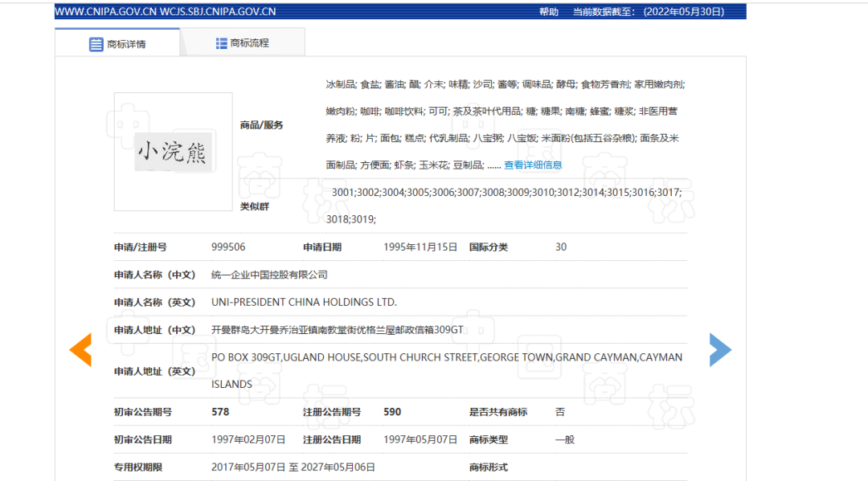
Task: Click the 国际分类 label
Action: (x=489, y=247)
